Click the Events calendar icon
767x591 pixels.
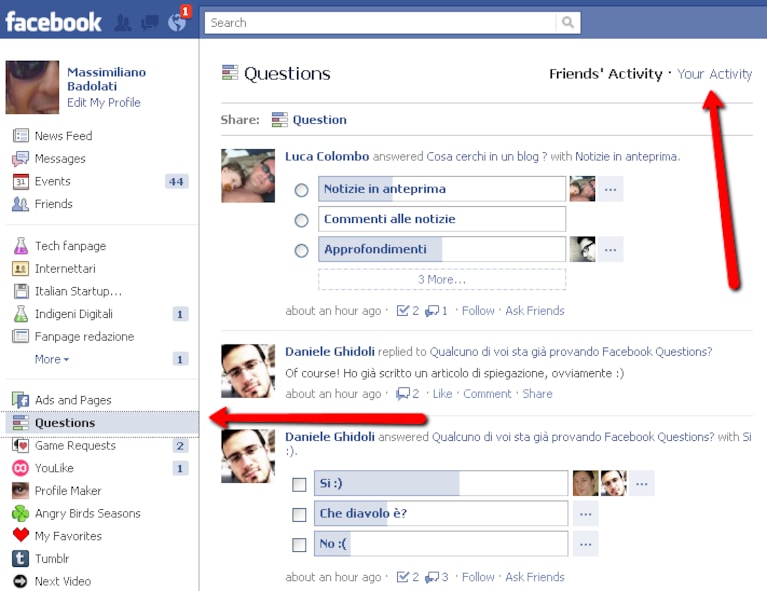21,182
